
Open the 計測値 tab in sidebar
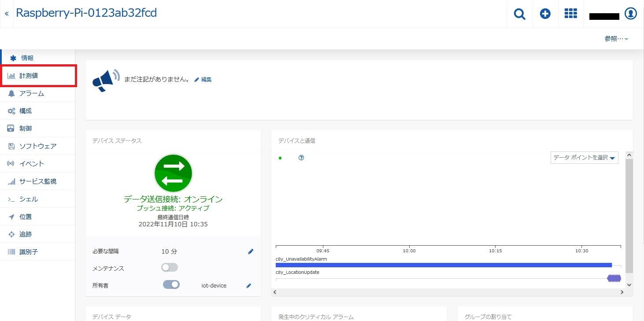coord(38,76)
